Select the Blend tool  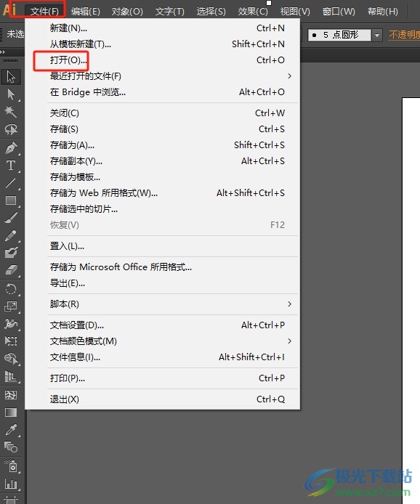point(11,447)
